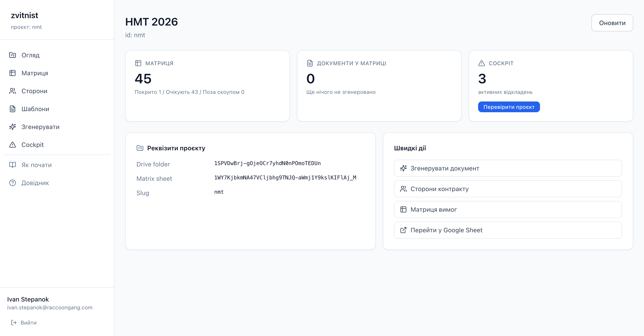
Task: Click the Cockpit warning triangle icon in sidebar
Action: pos(13,145)
